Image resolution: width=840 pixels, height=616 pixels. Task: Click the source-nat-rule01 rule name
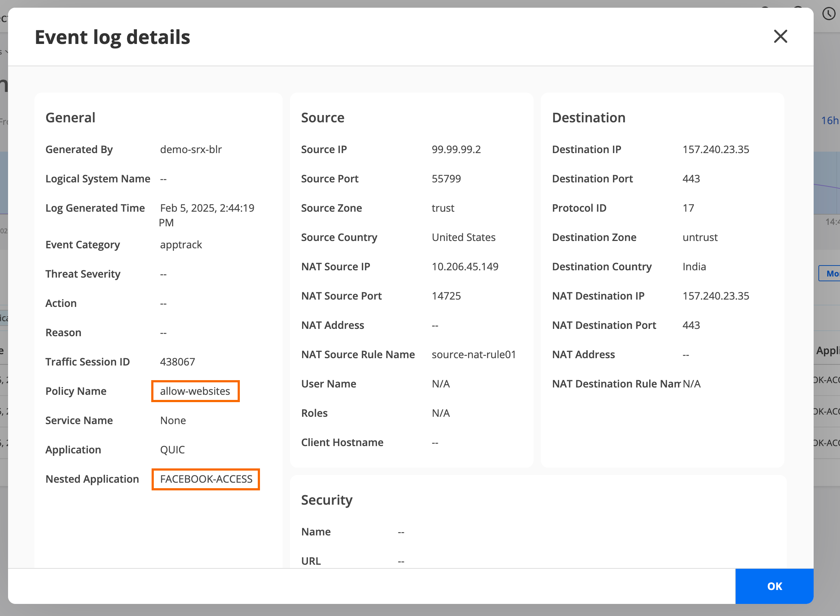click(473, 355)
